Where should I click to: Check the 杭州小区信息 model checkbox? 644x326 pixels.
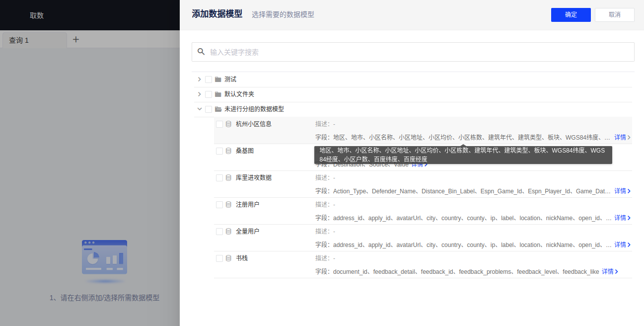click(219, 124)
